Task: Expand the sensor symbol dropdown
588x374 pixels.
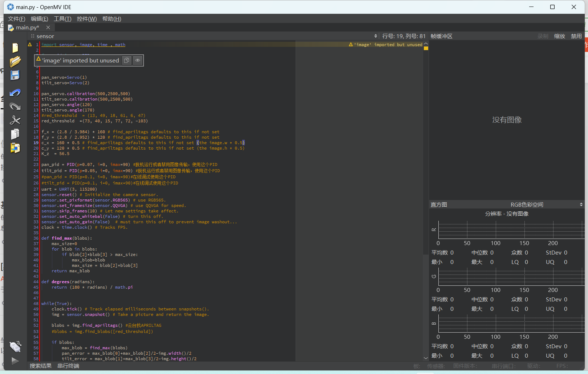Action: [x=203, y=36]
